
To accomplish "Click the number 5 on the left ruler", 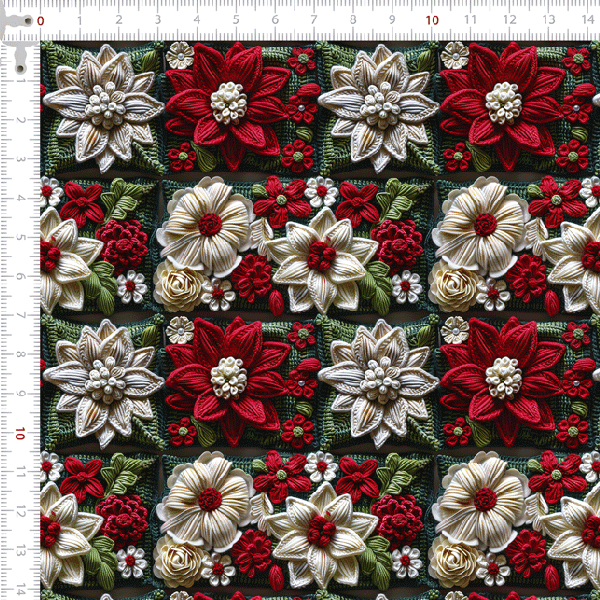I will coord(20,237).
